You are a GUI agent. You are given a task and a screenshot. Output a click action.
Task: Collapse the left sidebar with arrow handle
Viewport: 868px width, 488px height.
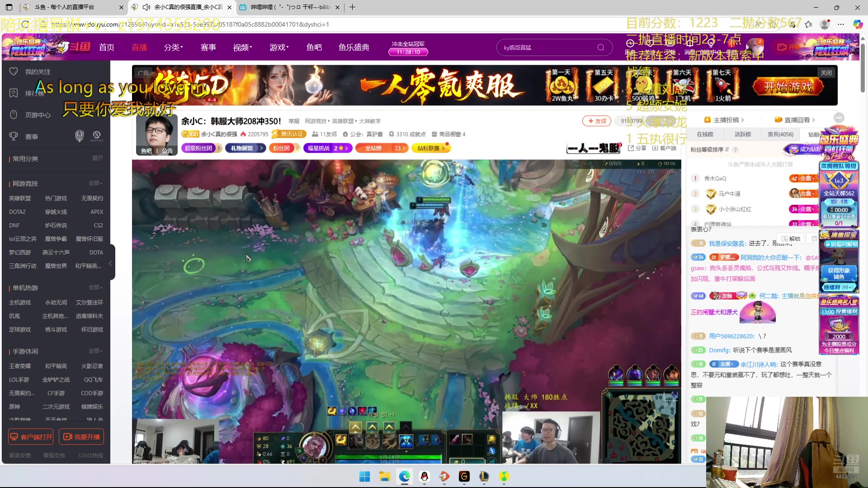pyautogui.click(x=111, y=263)
